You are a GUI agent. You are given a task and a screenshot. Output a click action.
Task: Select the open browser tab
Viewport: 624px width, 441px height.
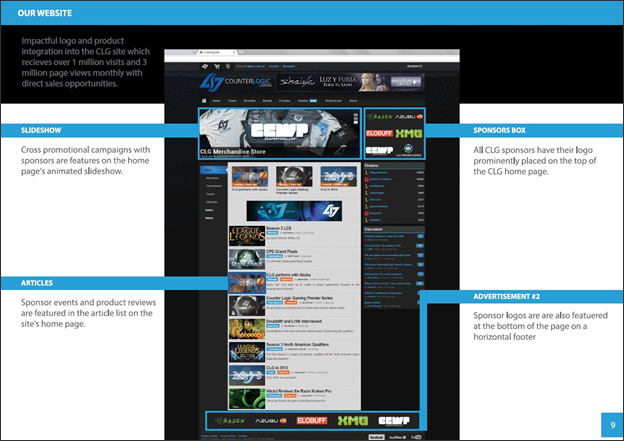[217, 52]
